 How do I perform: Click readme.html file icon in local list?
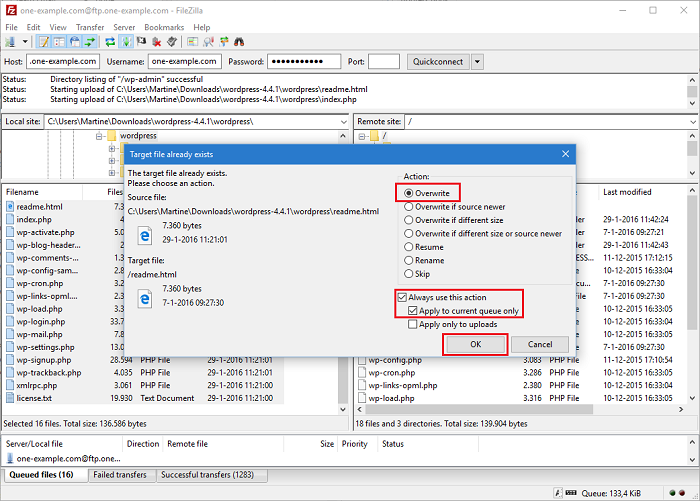[10, 206]
